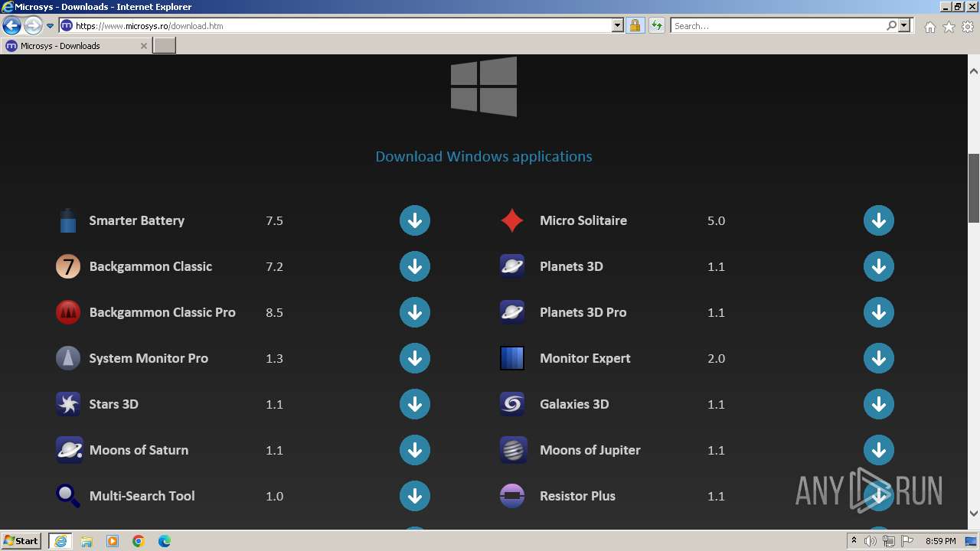
Task: Click the Download Windows applications heading link
Action: tap(484, 156)
